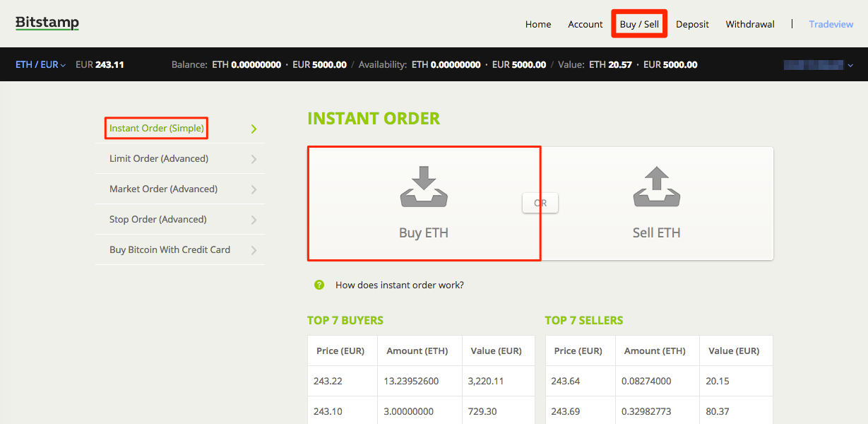Viewport: 868px width, 424px height.
Task: Expand the user account dropdown arrow
Action: point(850,65)
